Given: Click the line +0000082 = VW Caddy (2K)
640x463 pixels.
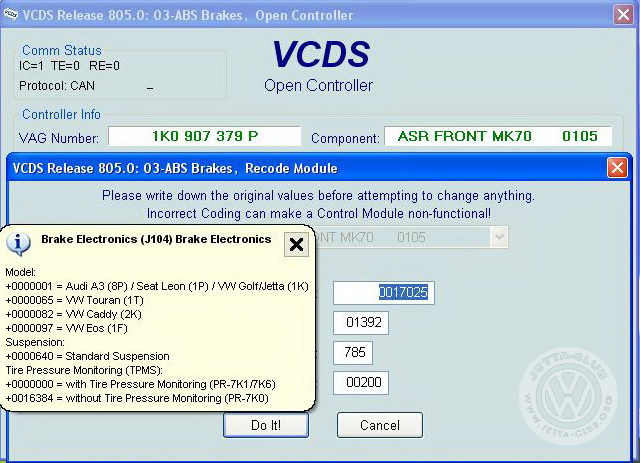Looking at the screenshot, I should click(73, 314).
